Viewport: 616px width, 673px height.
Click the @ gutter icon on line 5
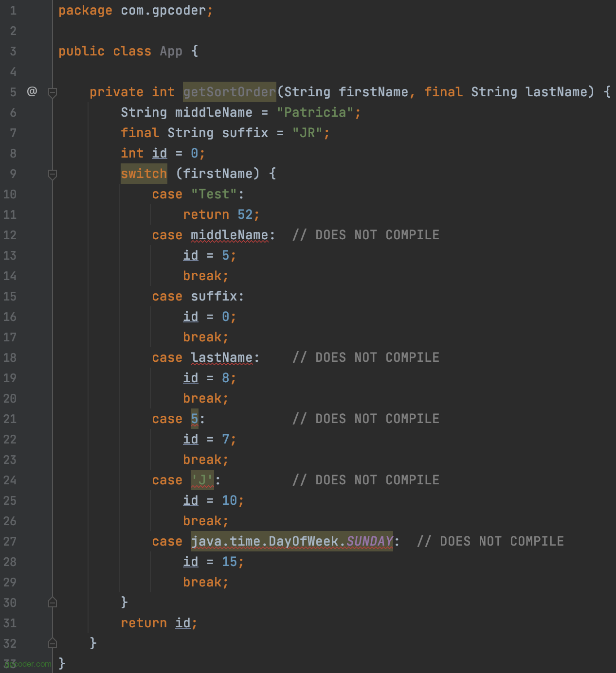[x=32, y=91]
